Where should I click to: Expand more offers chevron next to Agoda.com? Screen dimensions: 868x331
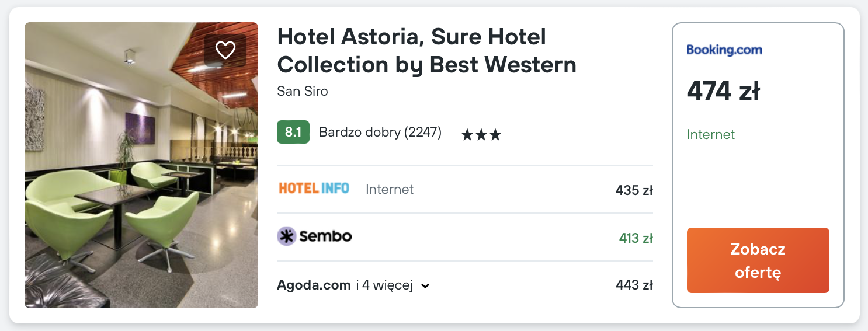tap(426, 286)
